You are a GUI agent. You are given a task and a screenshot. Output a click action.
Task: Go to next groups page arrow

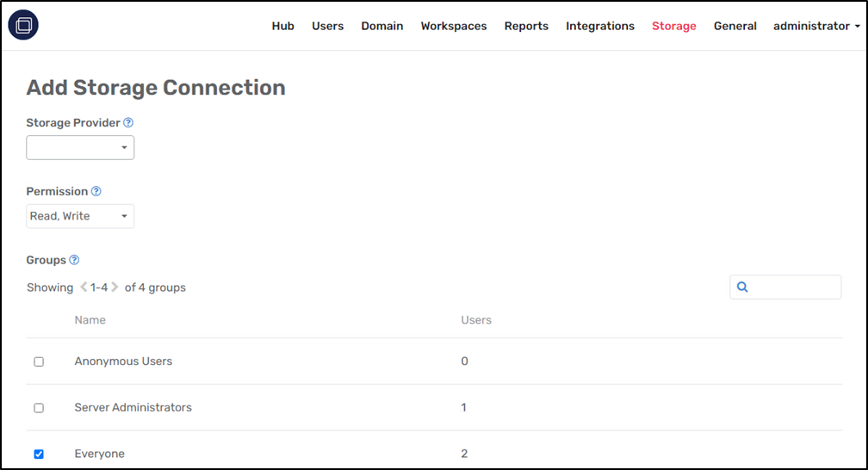point(115,288)
